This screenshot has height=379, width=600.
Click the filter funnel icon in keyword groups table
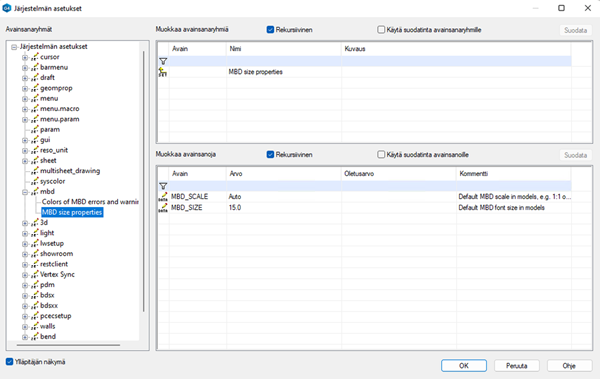pyautogui.click(x=163, y=61)
